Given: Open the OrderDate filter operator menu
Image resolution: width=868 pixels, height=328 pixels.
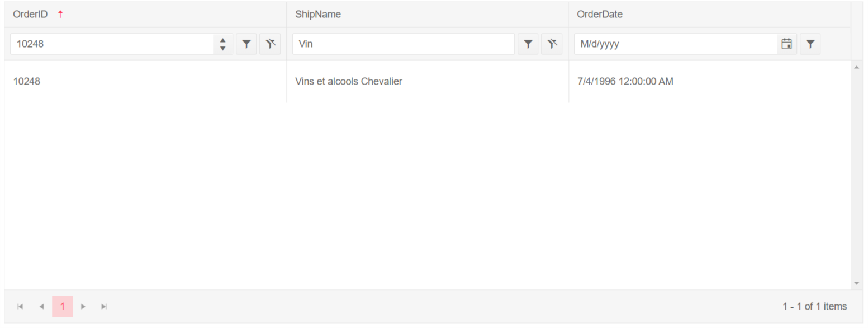Looking at the screenshot, I should point(810,44).
